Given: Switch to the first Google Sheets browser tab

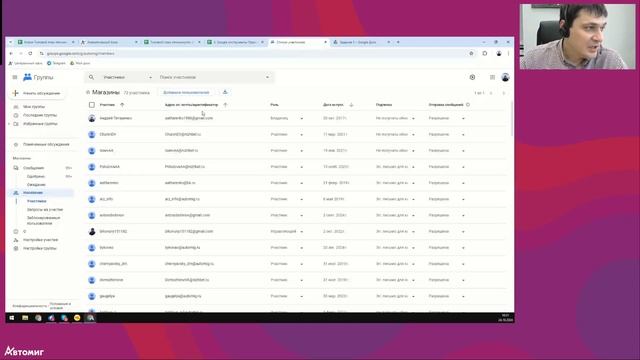Looking at the screenshot, I should (45, 42).
